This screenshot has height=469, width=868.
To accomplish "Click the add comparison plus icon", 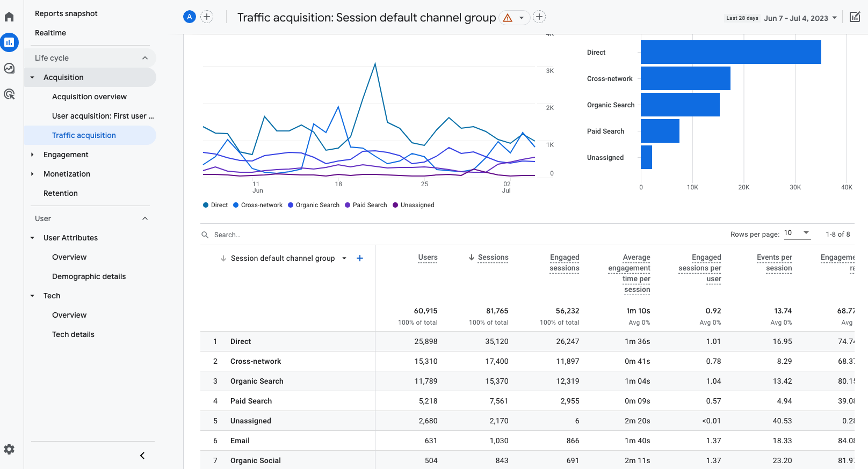I will (x=207, y=17).
